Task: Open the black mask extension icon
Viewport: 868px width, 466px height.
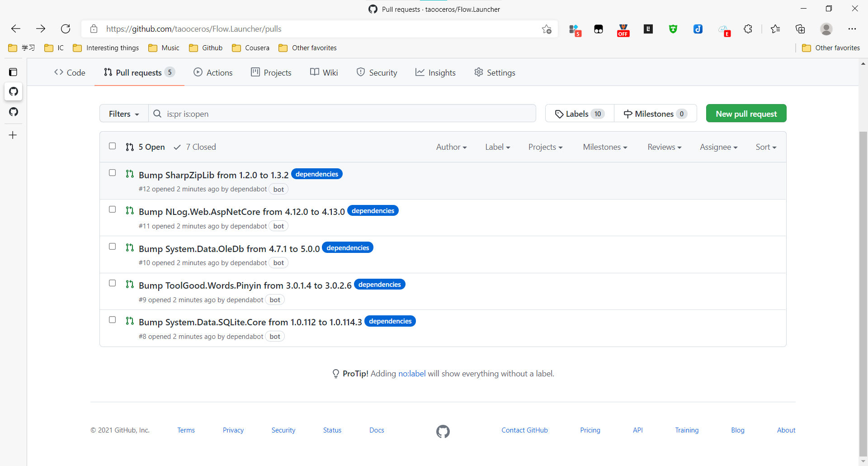Action: [599, 29]
